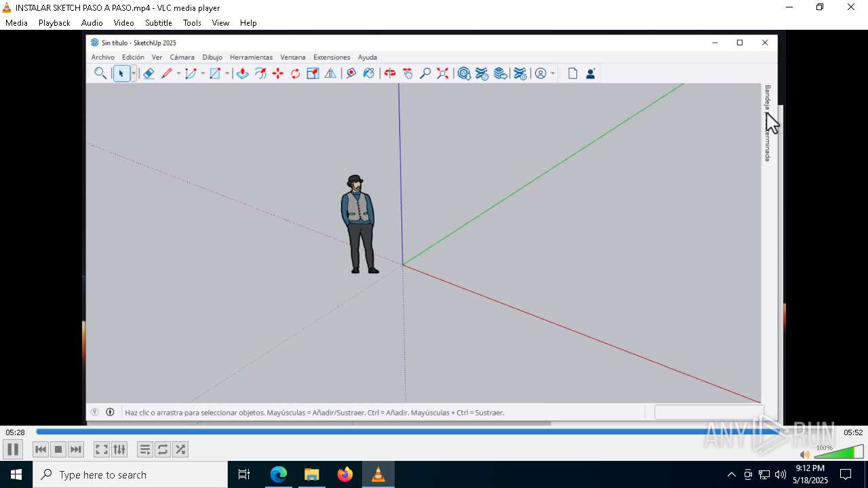Pick the Line pencil tool
Image resolution: width=868 pixels, height=488 pixels.
point(167,73)
